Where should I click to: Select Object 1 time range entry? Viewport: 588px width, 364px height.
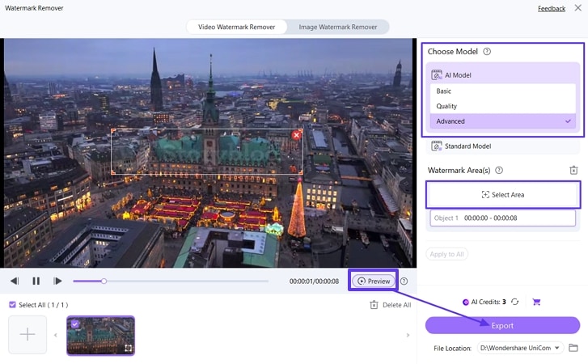click(502, 218)
